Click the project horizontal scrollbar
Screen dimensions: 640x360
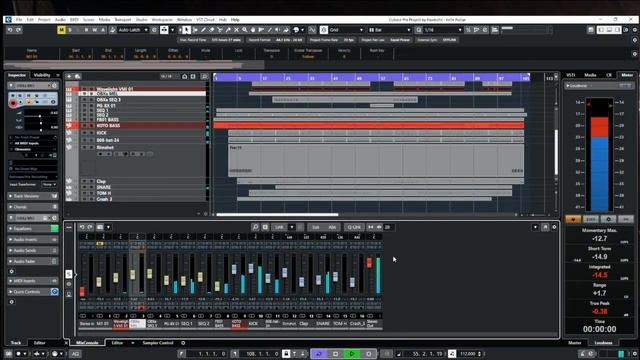coord(277,214)
